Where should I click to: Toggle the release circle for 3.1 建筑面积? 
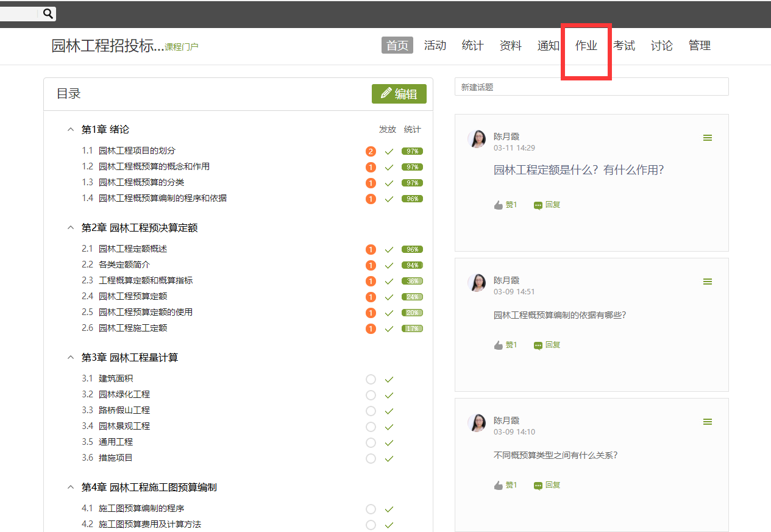pyautogui.click(x=371, y=380)
